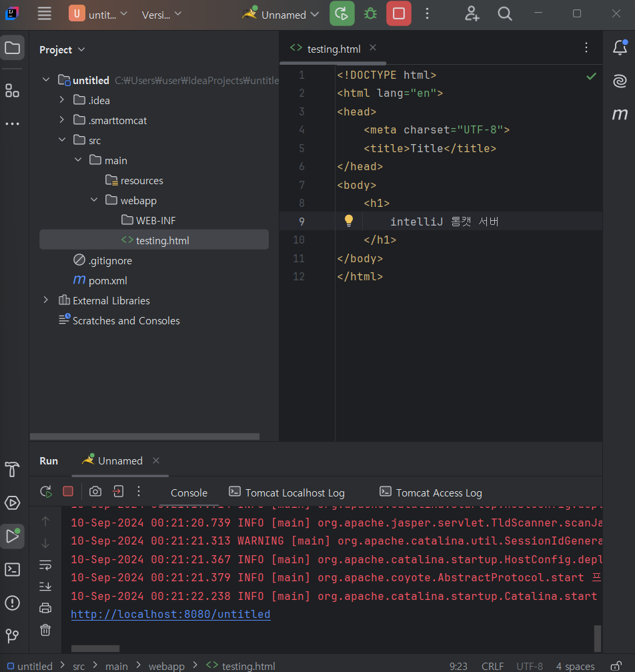This screenshot has height=672, width=635.
Task: Click the 9:23 cursor position indicator
Action: pyautogui.click(x=458, y=666)
